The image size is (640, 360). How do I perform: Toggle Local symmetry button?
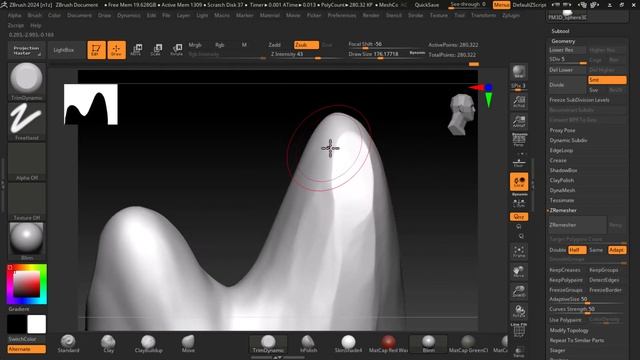519,182
